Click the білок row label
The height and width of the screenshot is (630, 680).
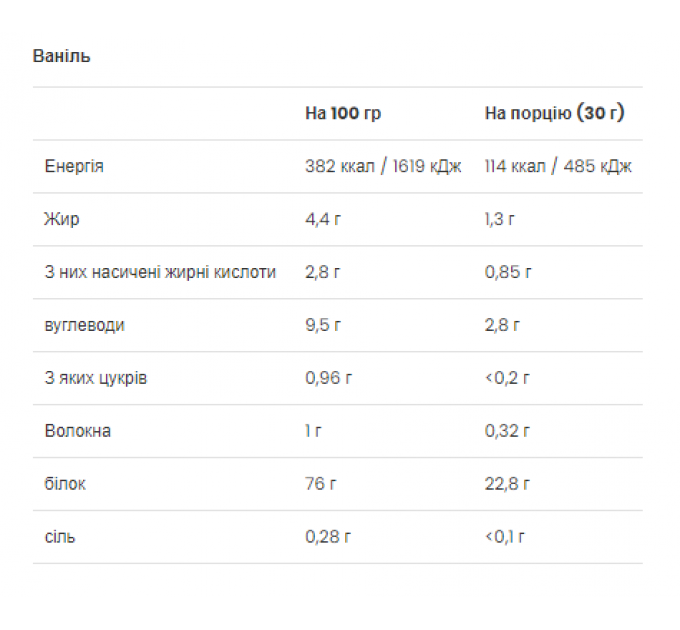coord(65,484)
